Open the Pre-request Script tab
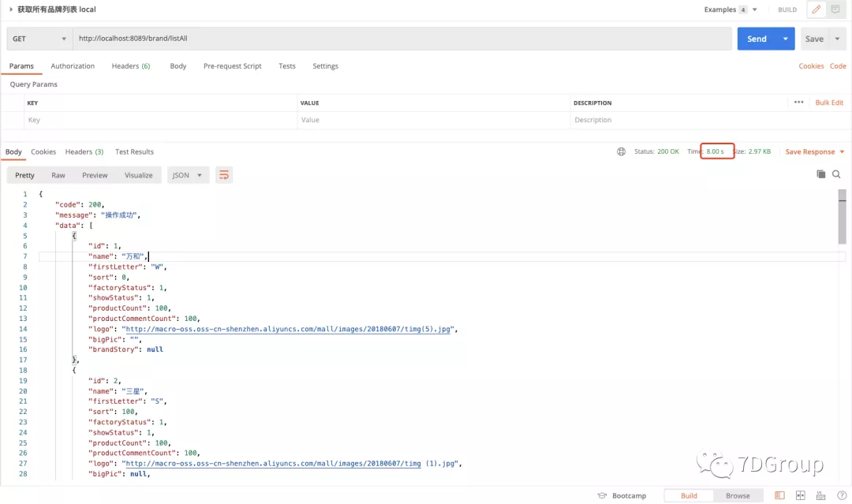 pos(232,65)
